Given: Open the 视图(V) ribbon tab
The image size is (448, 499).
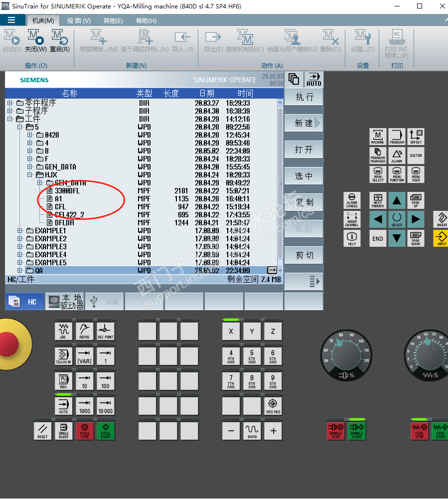Looking at the screenshot, I should tap(79, 20).
